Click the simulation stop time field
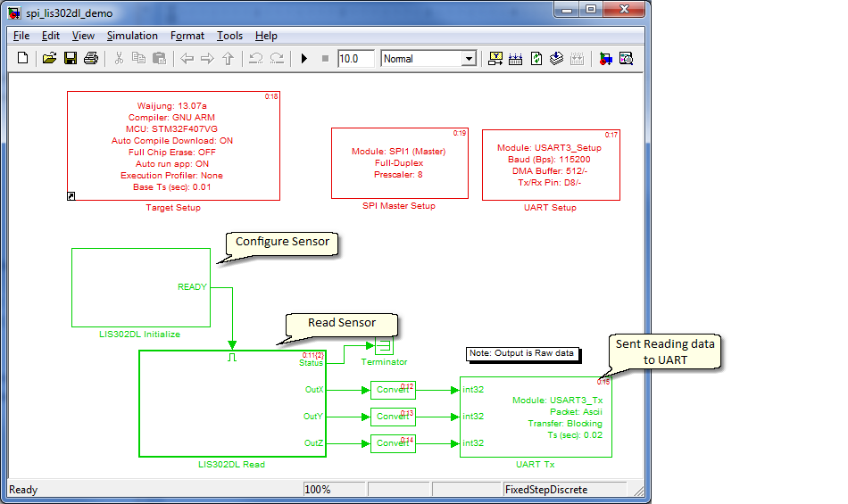The width and height of the screenshot is (848, 504). pyautogui.click(x=356, y=58)
